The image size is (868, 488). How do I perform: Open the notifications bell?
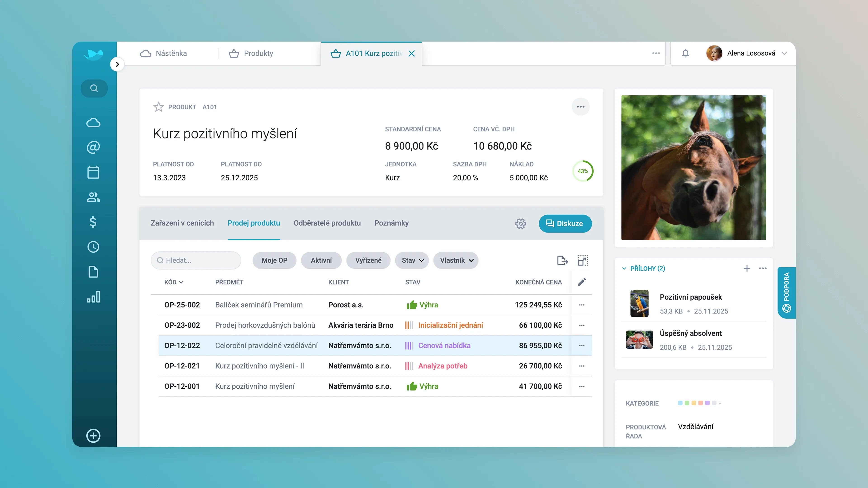685,53
